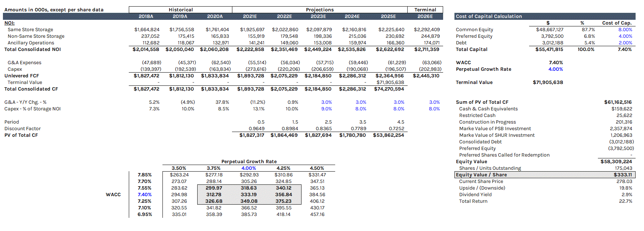Select the 6.95% WACC row header
Screen dimensions: 644x231
coord(145,214)
